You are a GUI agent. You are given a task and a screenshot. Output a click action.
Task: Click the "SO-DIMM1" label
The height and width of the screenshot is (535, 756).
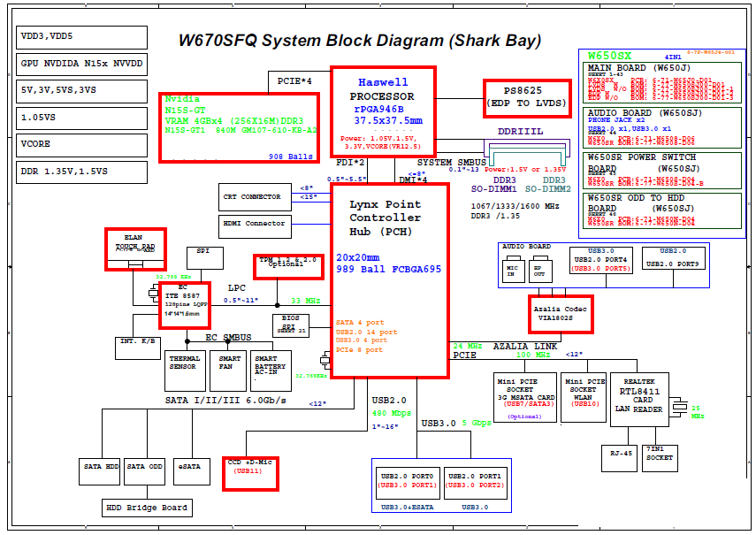pyautogui.click(x=493, y=189)
